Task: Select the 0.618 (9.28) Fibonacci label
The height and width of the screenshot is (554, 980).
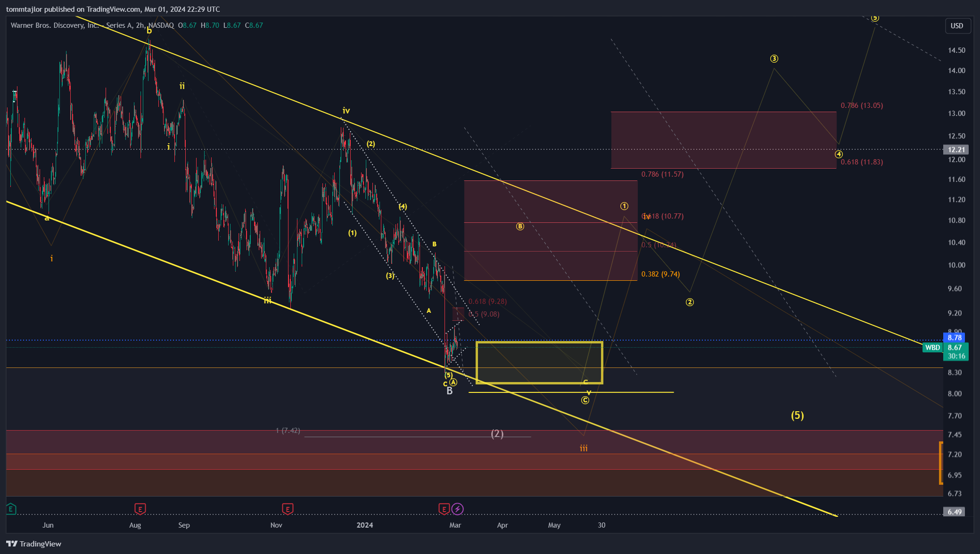Action: coord(487,301)
